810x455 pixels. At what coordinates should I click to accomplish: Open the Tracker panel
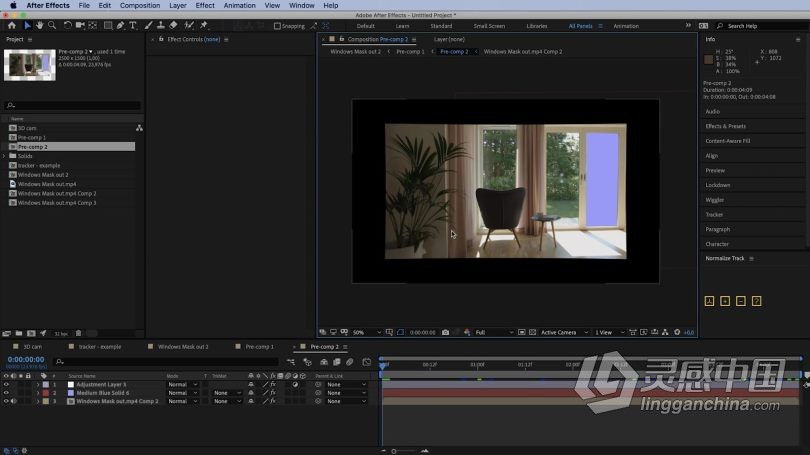(x=714, y=214)
